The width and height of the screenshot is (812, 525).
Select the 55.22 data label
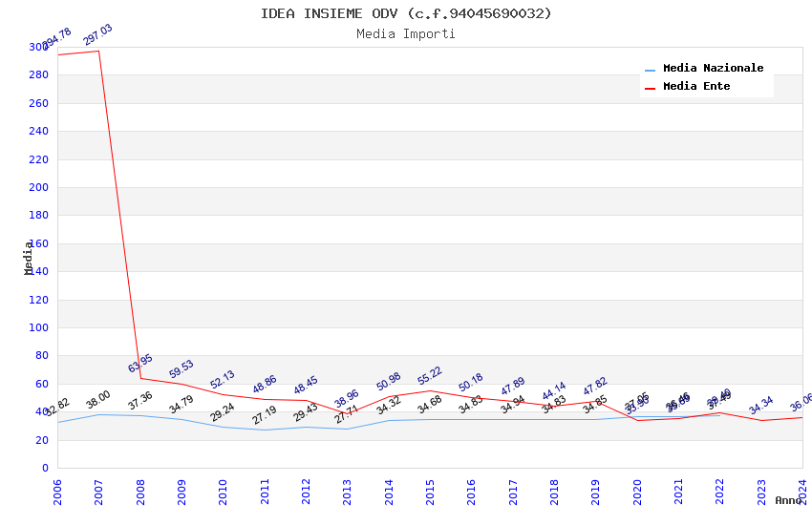click(430, 375)
